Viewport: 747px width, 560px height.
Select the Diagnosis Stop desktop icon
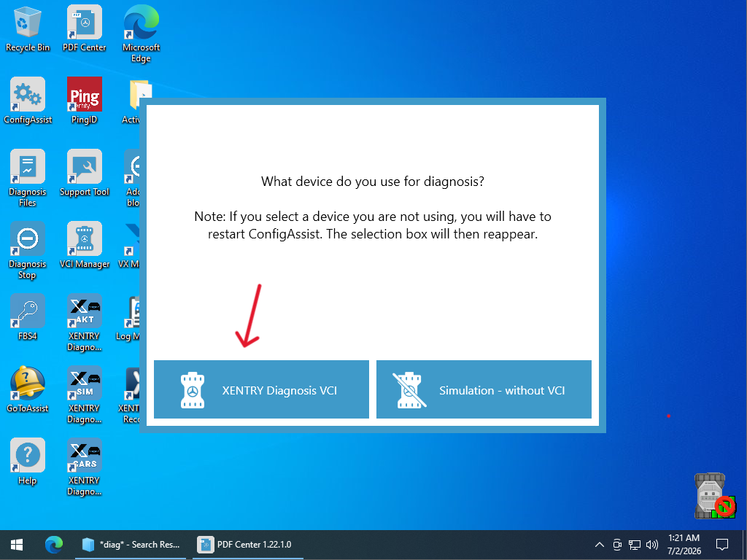pos(27,251)
